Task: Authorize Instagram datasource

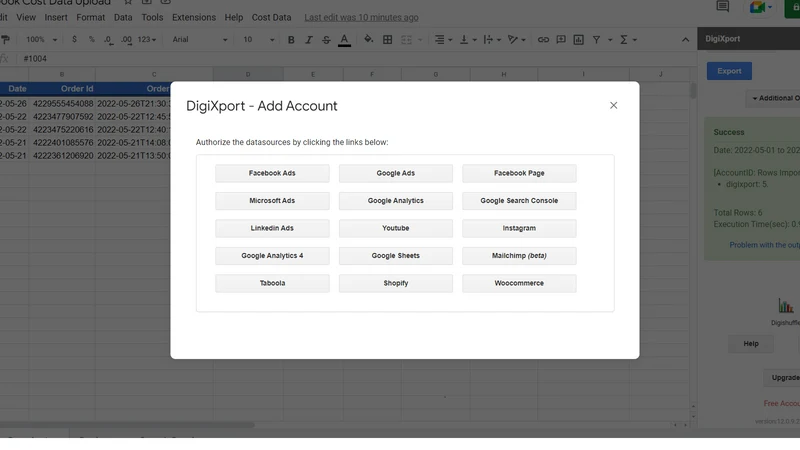Action: coord(519,228)
